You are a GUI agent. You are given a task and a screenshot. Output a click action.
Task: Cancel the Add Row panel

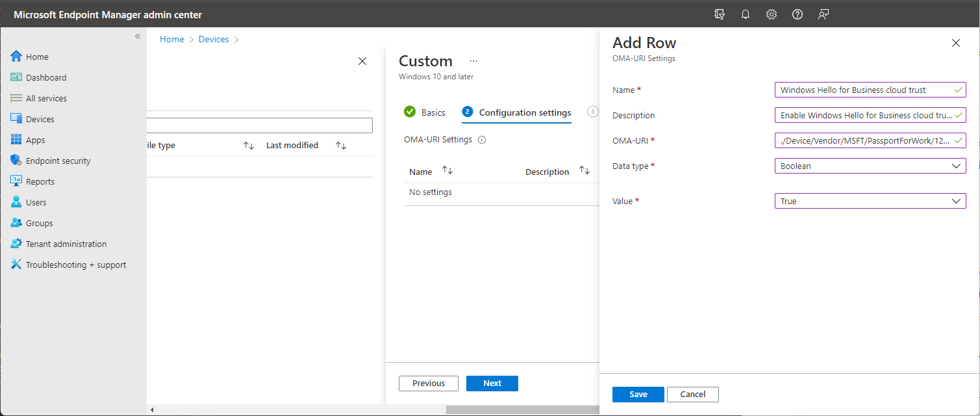click(692, 394)
